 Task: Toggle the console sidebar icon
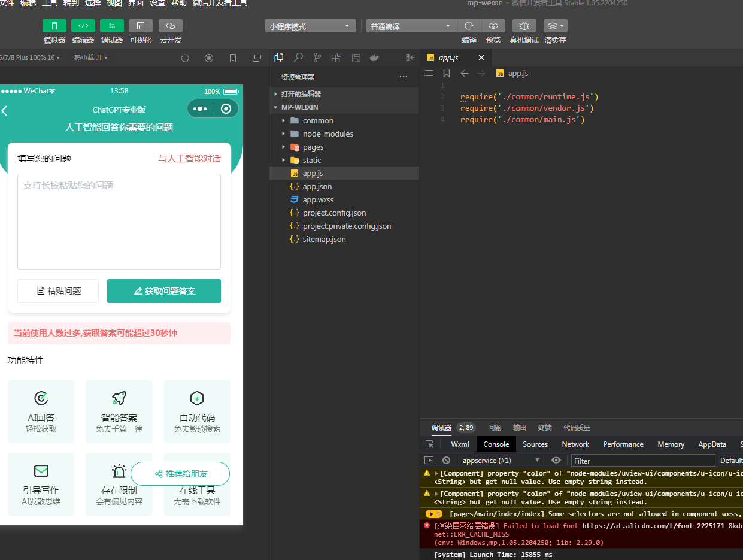coord(429,460)
